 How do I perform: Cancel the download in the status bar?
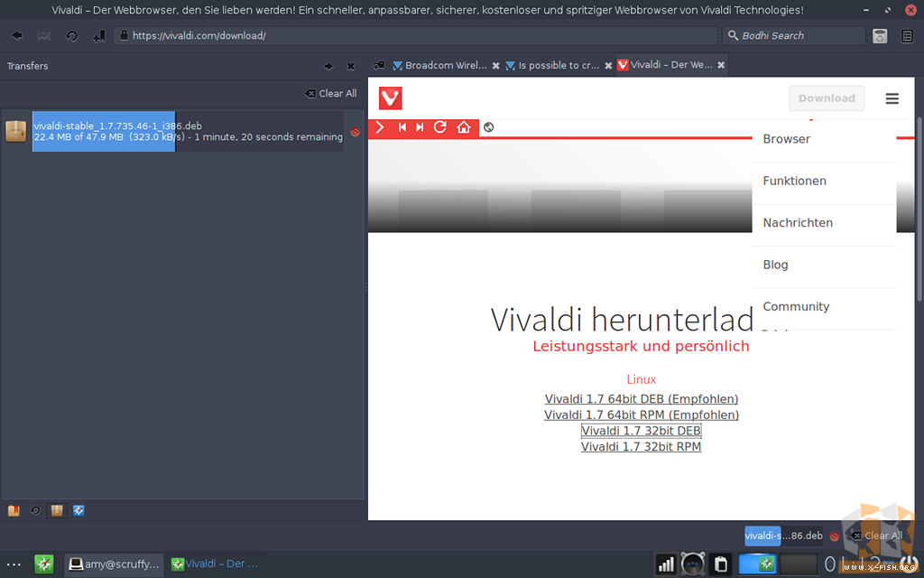pos(835,536)
